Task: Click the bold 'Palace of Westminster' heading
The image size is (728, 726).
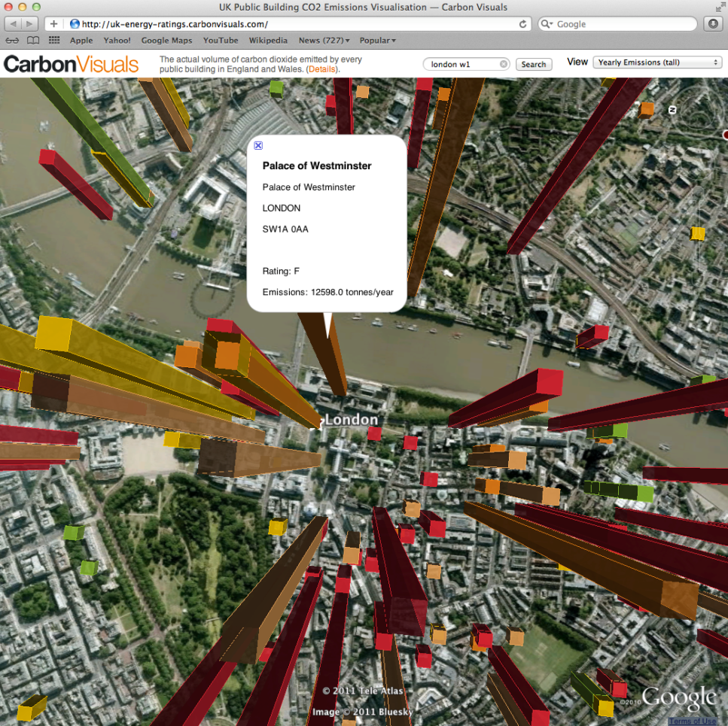Action: click(317, 166)
